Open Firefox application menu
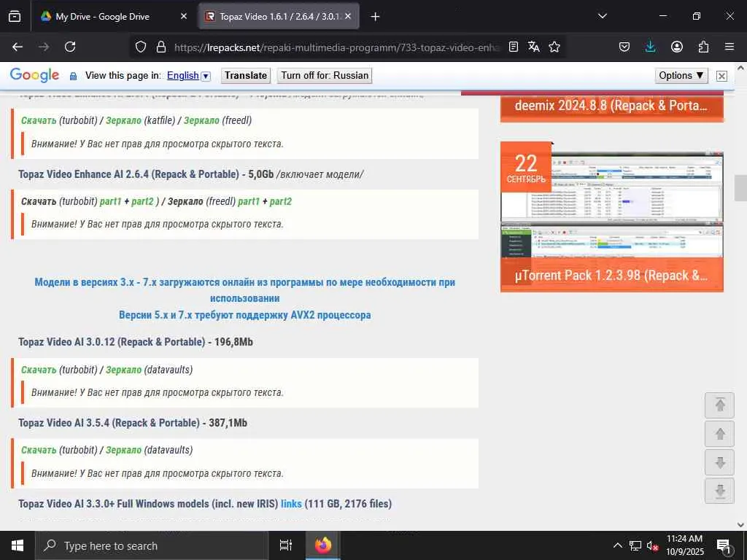The height and width of the screenshot is (560, 747). pyautogui.click(x=729, y=47)
